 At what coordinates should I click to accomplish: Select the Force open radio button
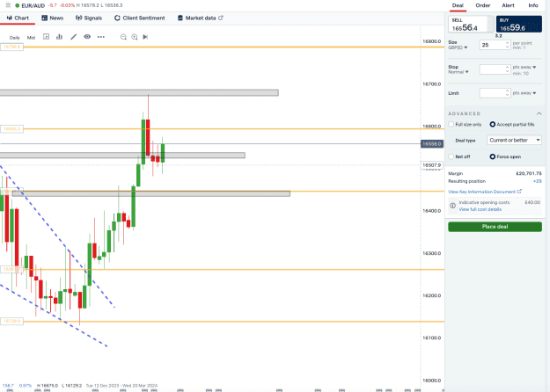click(493, 156)
